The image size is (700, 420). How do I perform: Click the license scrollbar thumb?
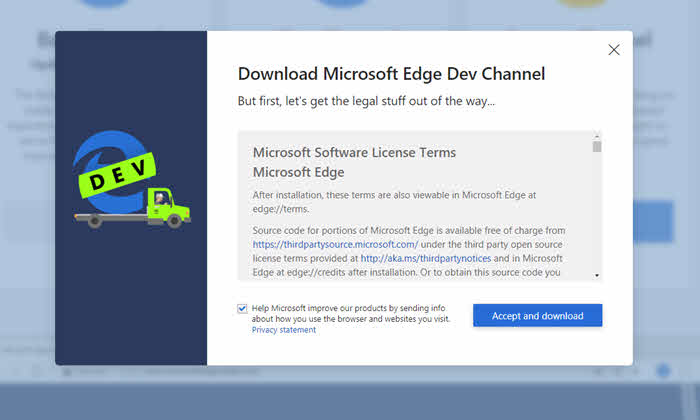[597, 146]
